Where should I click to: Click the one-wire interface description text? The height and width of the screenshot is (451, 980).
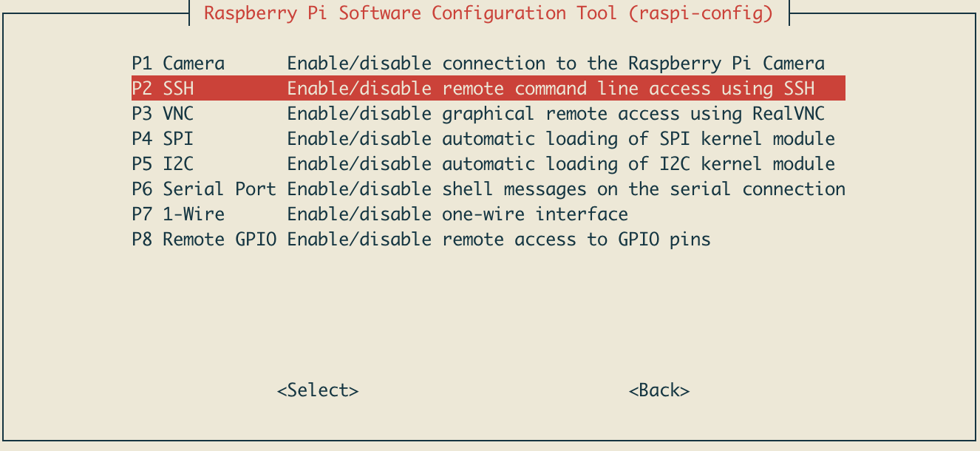click(457, 214)
